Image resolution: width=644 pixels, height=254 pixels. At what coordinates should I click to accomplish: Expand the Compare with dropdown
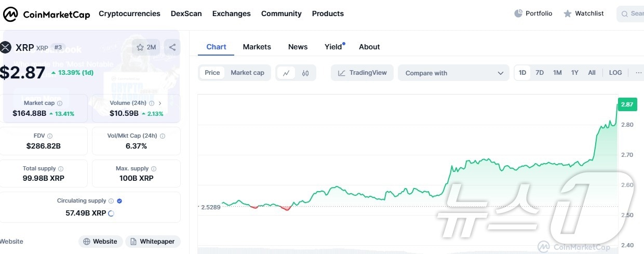(x=453, y=73)
